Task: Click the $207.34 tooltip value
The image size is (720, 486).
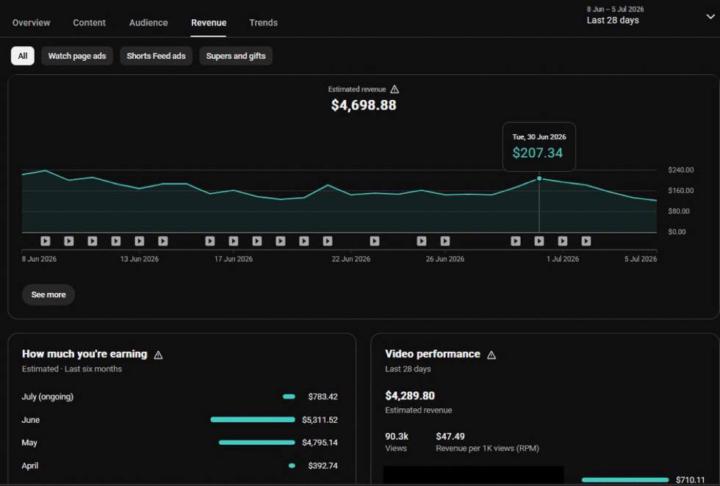Action: (x=537, y=153)
